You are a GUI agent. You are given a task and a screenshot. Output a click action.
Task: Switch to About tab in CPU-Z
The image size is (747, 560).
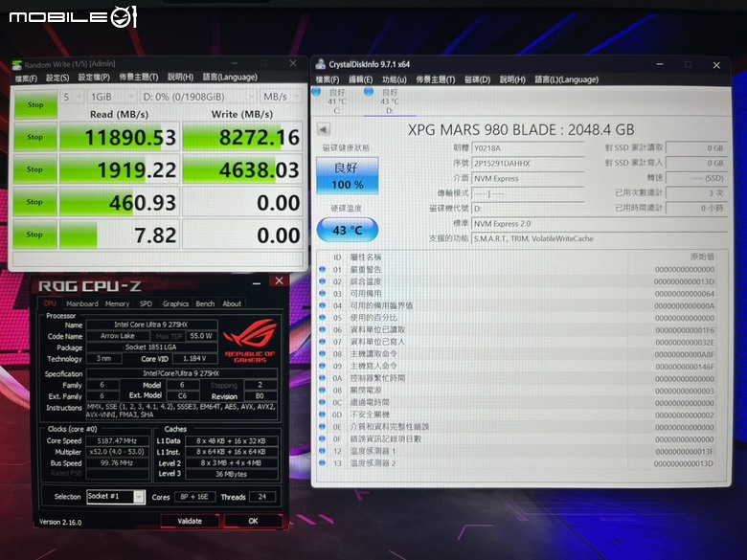(232, 303)
